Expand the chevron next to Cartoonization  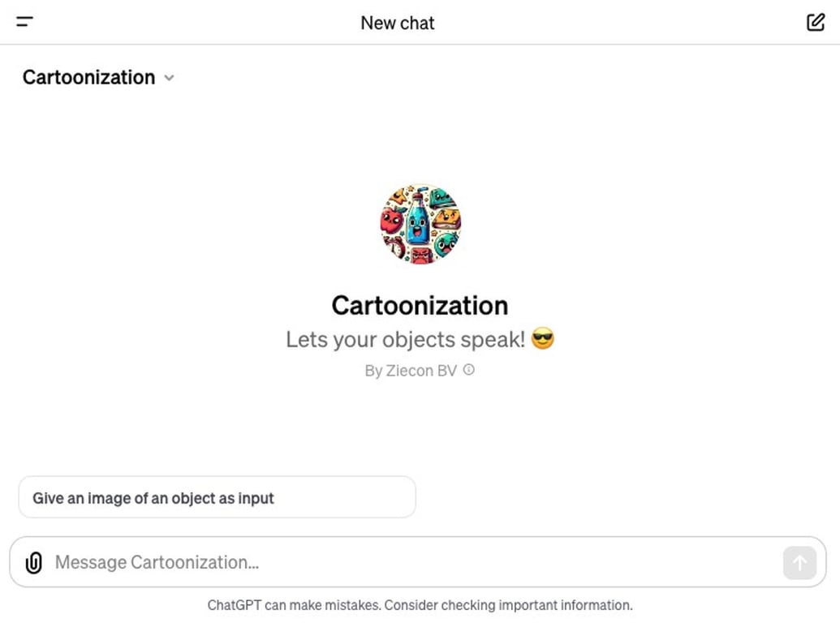(169, 79)
